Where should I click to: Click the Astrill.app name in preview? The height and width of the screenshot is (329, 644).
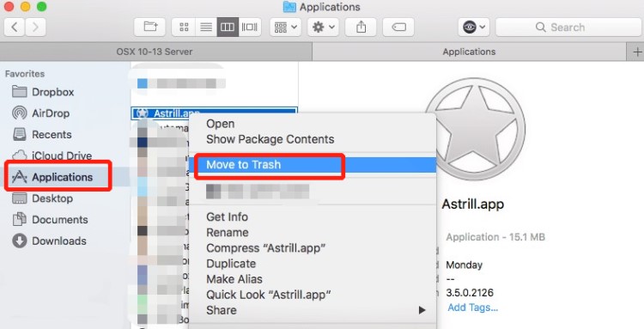[473, 204]
